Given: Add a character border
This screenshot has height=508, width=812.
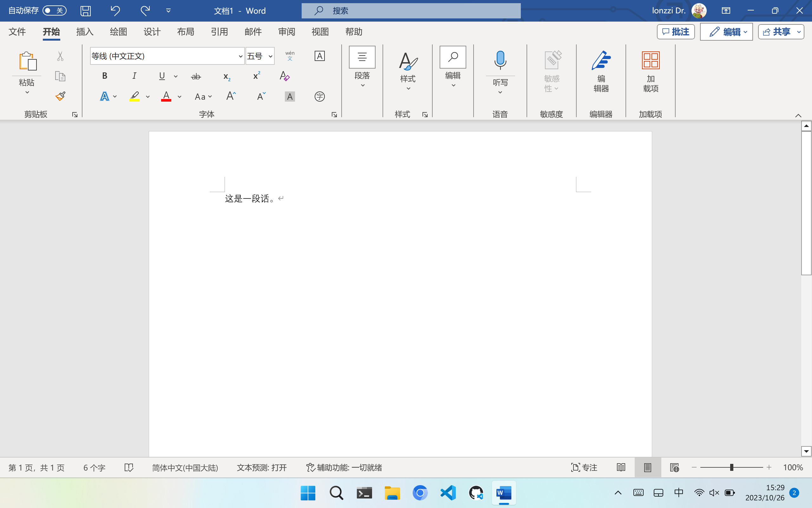Looking at the screenshot, I should [319, 56].
